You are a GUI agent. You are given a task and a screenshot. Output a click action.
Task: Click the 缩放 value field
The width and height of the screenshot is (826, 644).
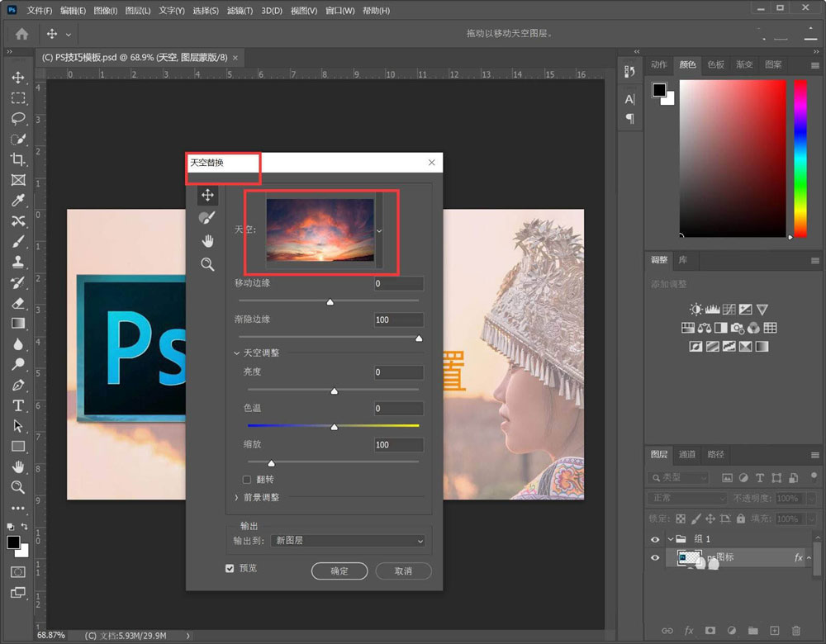(x=398, y=445)
